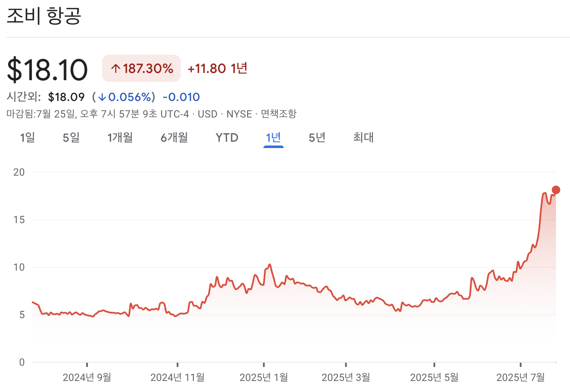Image resolution: width=570 pixels, height=392 pixels.
Task: Open the 1개월 chart view
Action: 120,137
